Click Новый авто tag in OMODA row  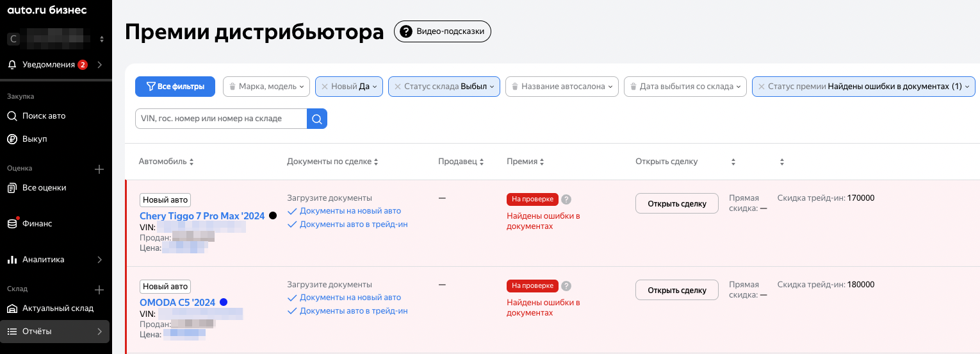pos(165,287)
